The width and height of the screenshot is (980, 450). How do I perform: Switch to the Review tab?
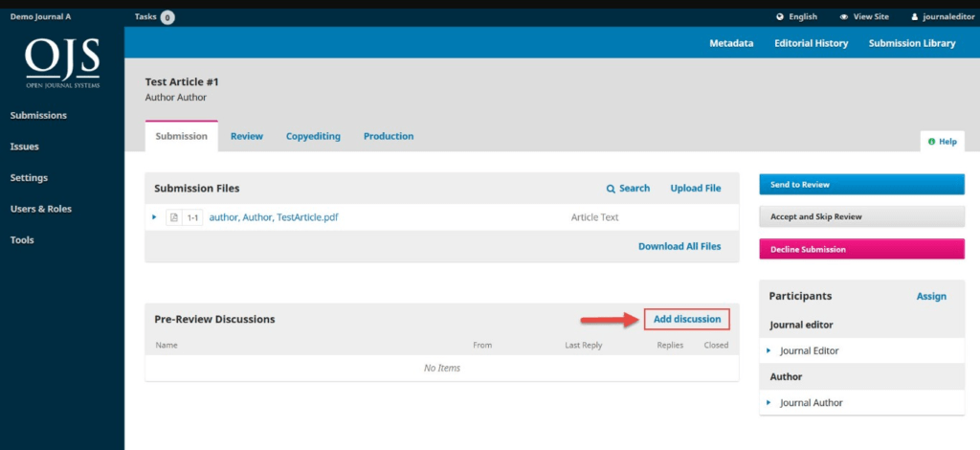tap(247, 137)
